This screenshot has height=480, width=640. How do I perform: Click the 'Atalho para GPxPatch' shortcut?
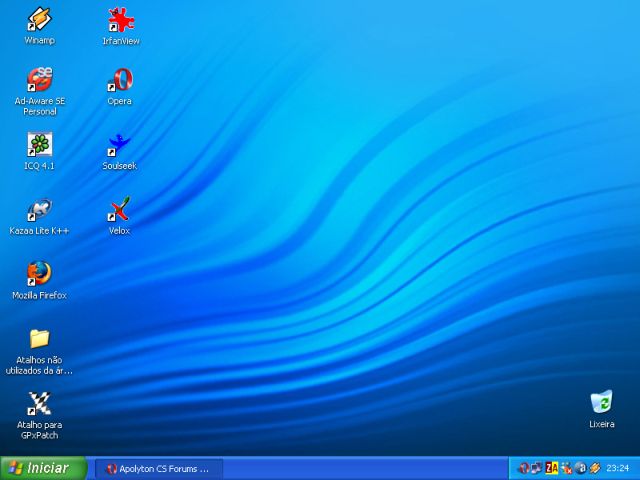tap(39, 403)
